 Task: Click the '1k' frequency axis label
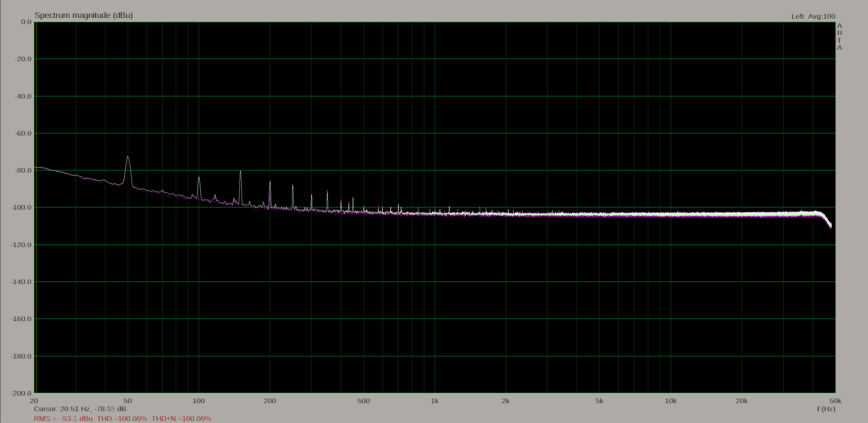435,401
